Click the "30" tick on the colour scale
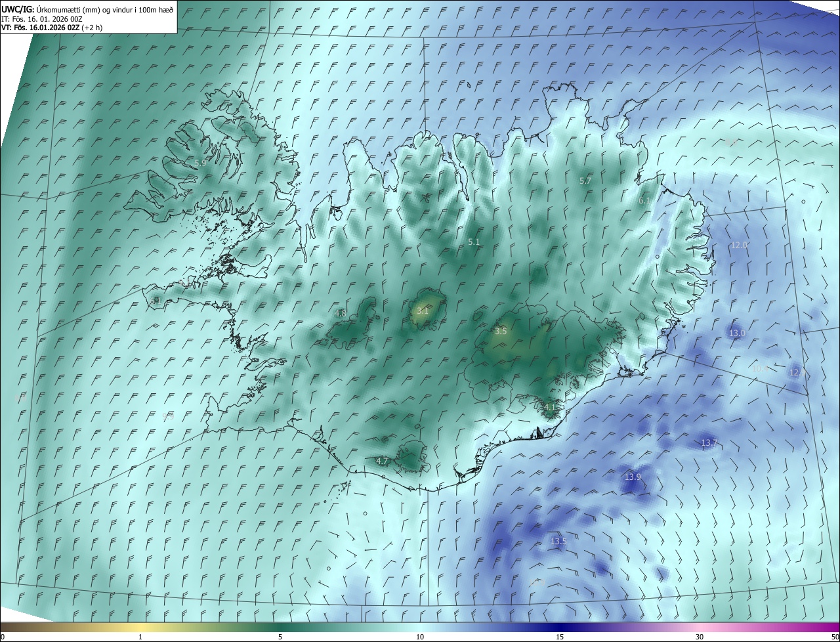This screenshot has height=642, width=840. click(x=700, y=637)
